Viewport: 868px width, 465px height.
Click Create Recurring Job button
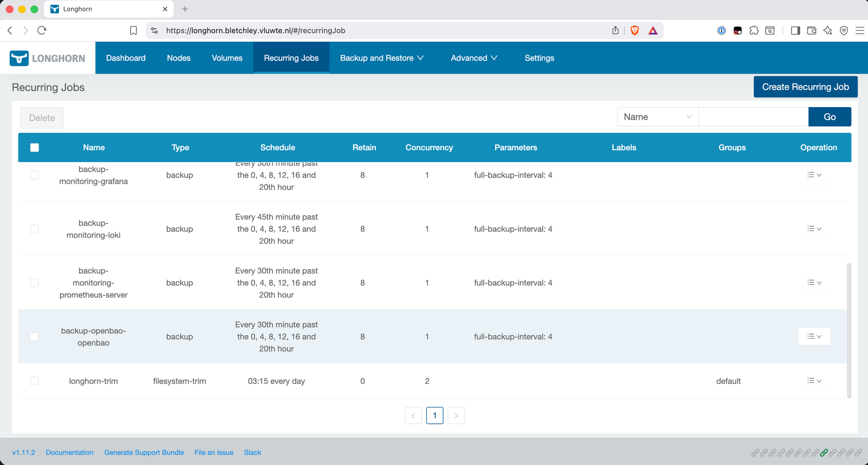click(x=806, y=87)
